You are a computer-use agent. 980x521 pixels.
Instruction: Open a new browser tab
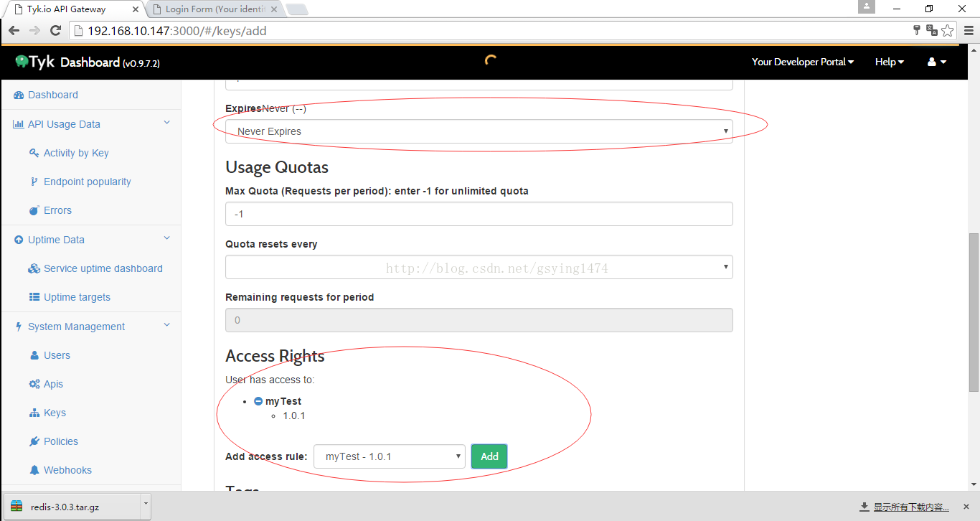click(297, 9)
